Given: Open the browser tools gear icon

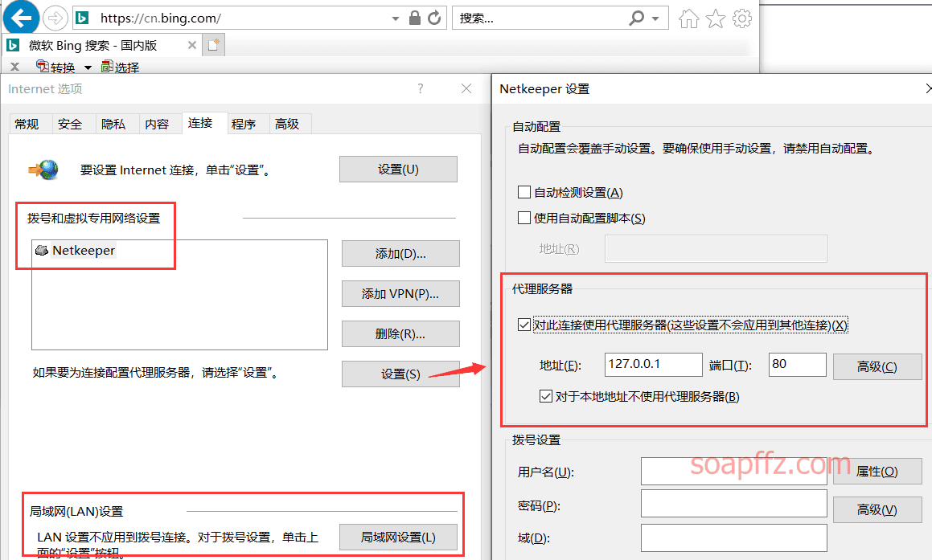Looking at the screenshot, I should point(741,18).
